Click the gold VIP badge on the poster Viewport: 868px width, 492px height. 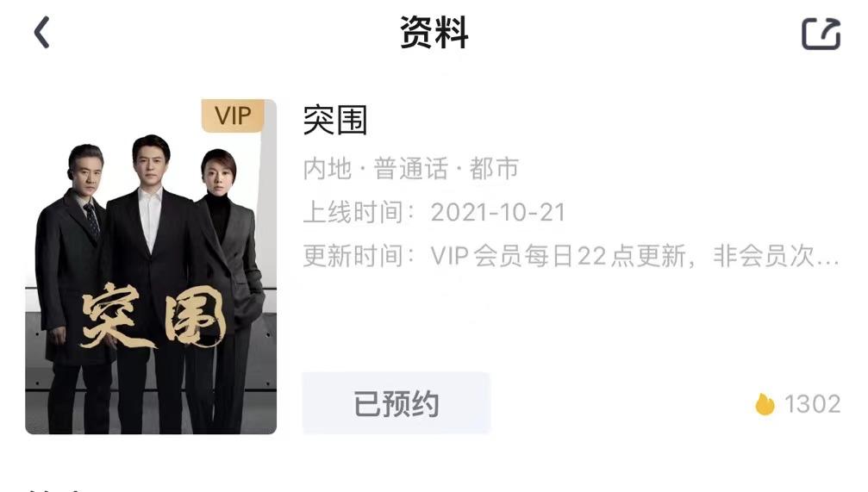pyautogui.click(x=233, y=115)
